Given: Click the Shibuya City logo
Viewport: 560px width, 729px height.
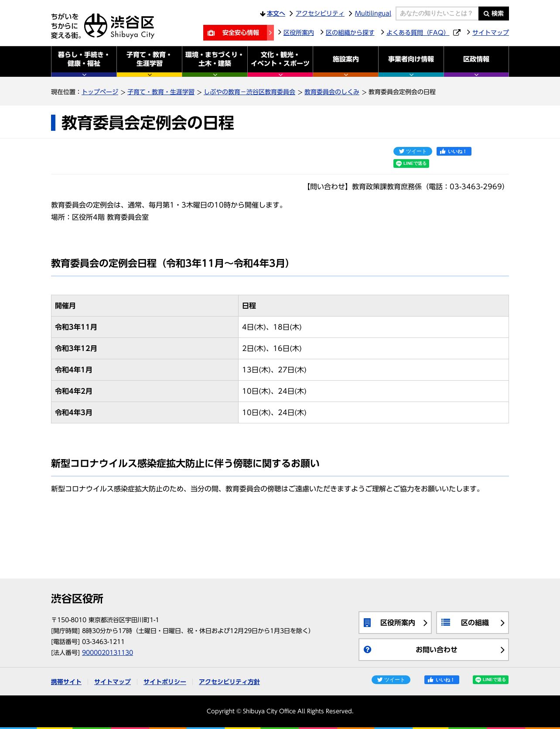Looking at the screenshot, I should pos(103,26).
